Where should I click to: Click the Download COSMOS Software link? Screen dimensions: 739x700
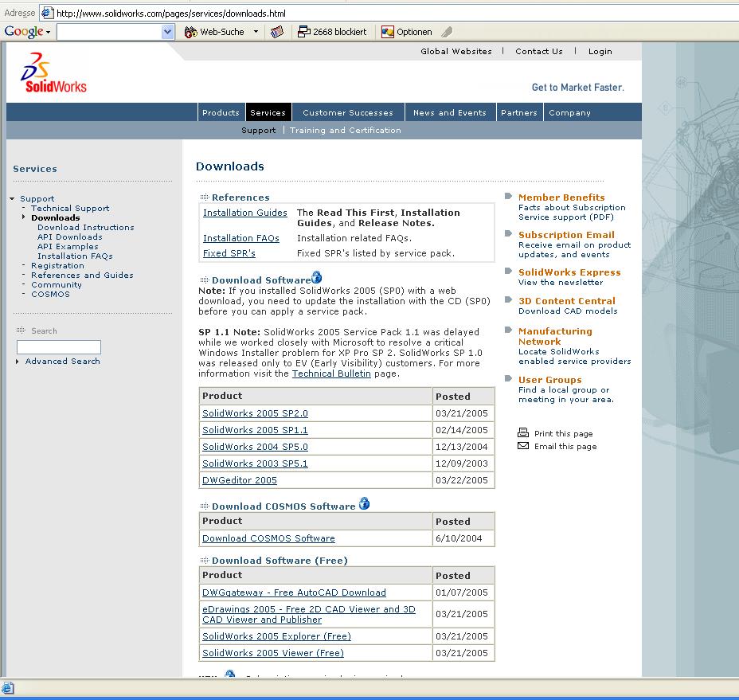tap(268, 538)
